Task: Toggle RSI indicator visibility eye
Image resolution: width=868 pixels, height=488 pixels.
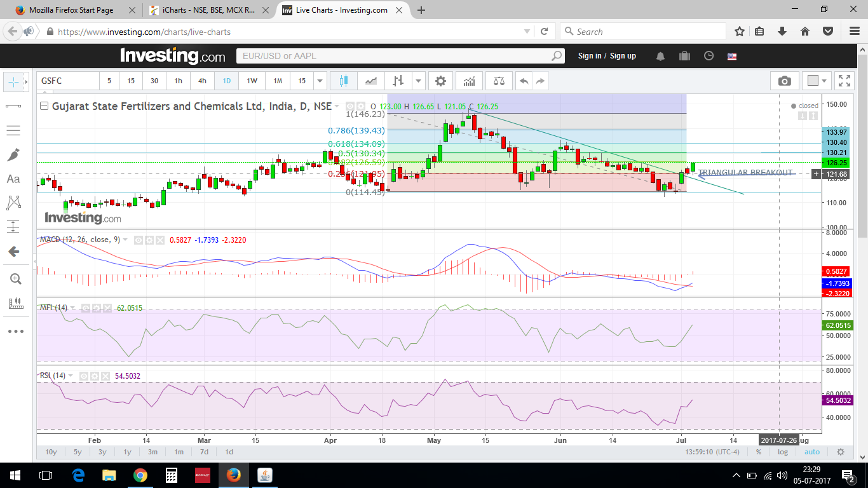Action: coord(83,376)
